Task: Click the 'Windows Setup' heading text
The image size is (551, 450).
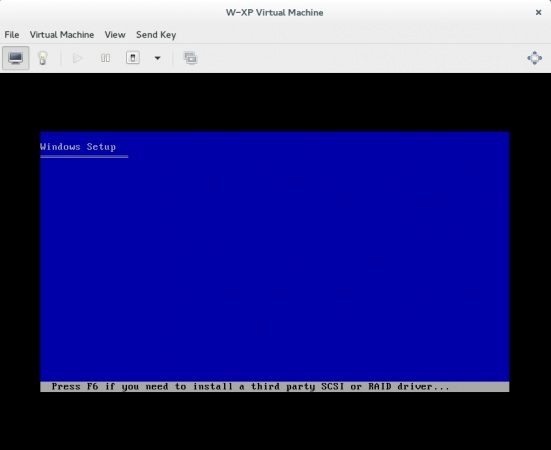Action: [x=78, y=147]
